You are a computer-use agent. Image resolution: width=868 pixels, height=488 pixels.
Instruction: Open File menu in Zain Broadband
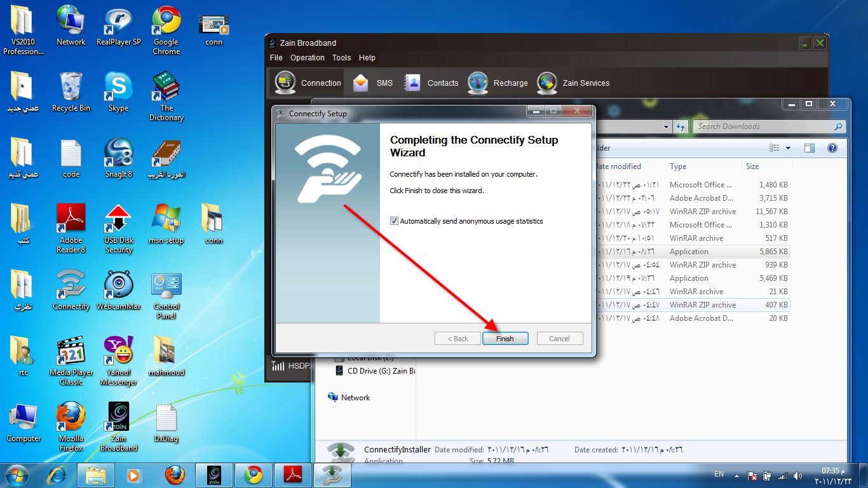(276, 57)
